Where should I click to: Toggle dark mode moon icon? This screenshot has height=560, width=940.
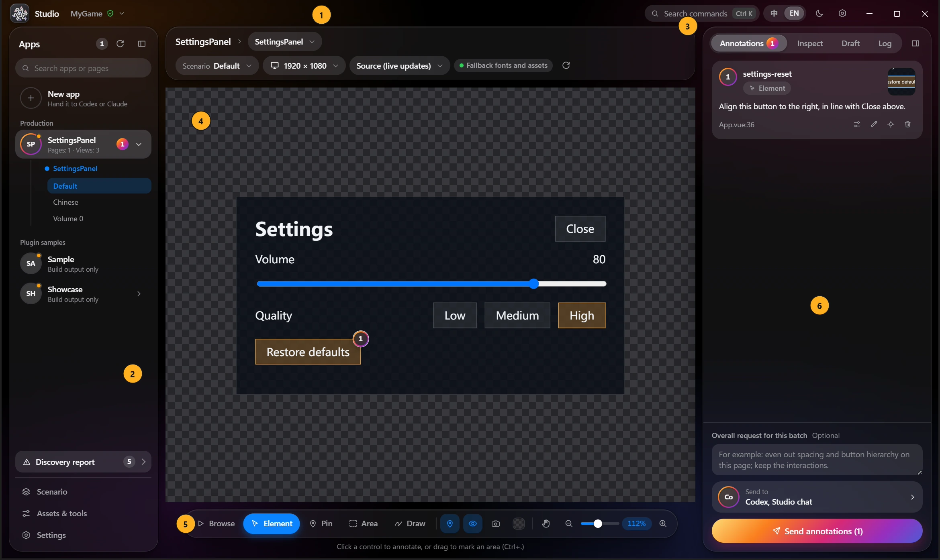point(819,14)
